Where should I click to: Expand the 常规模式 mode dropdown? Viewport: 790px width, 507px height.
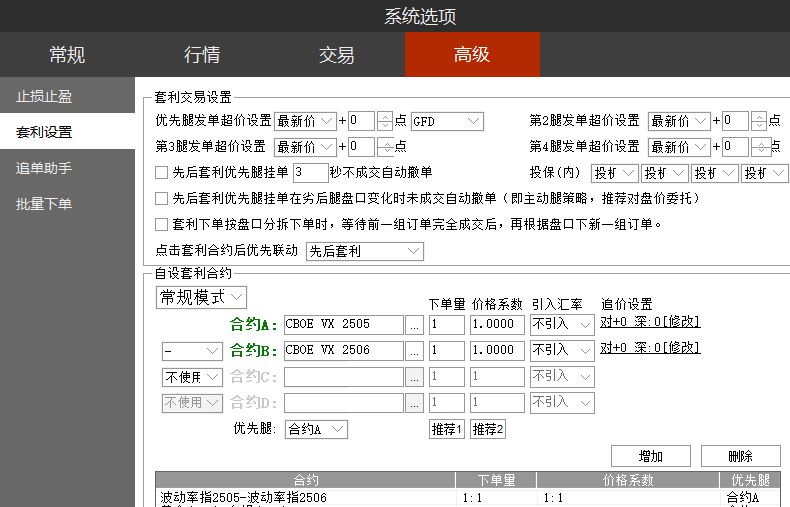[201, 297]
